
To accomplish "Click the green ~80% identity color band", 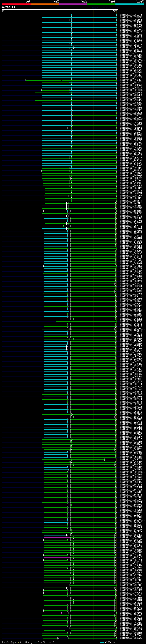I will 101,4.
